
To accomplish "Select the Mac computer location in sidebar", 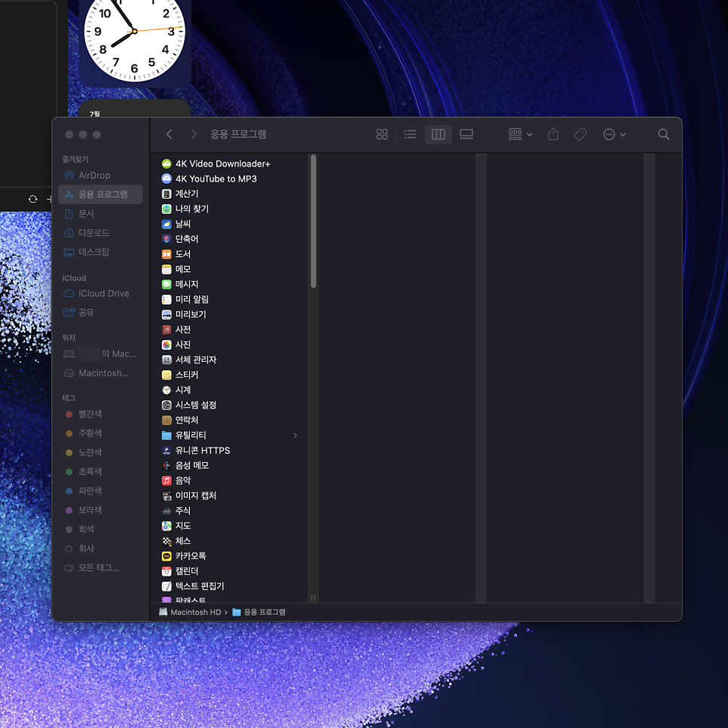I will click(100, 353).
